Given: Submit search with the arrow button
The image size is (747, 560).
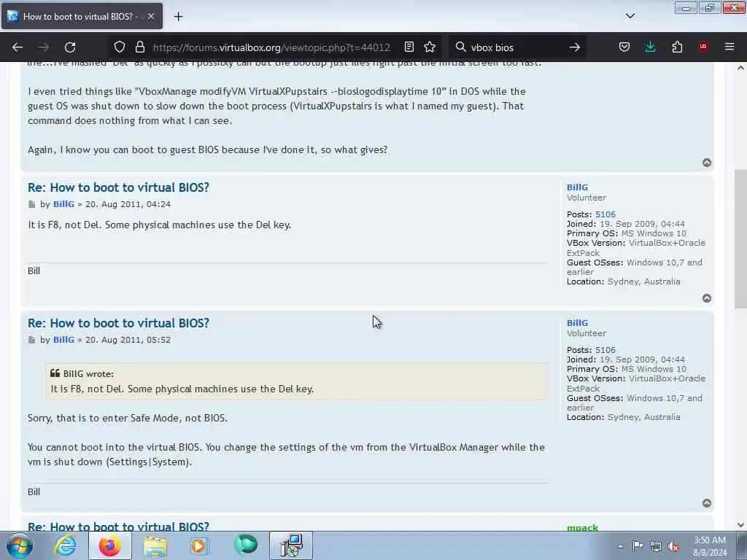Looking at the screenshot, I should (575, 47).
